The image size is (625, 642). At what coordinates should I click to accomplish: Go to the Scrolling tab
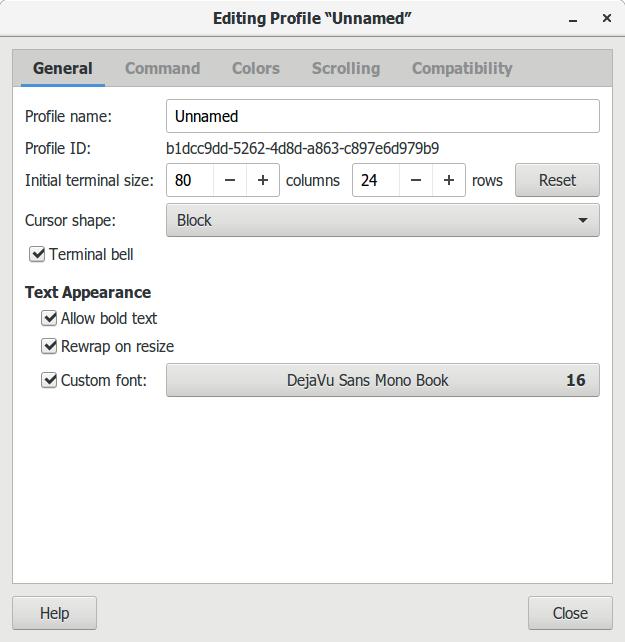click(345, 68)
